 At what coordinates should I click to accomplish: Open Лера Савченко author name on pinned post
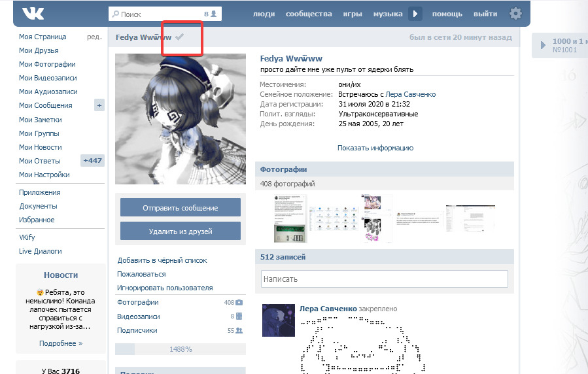[x=328, y=309]
